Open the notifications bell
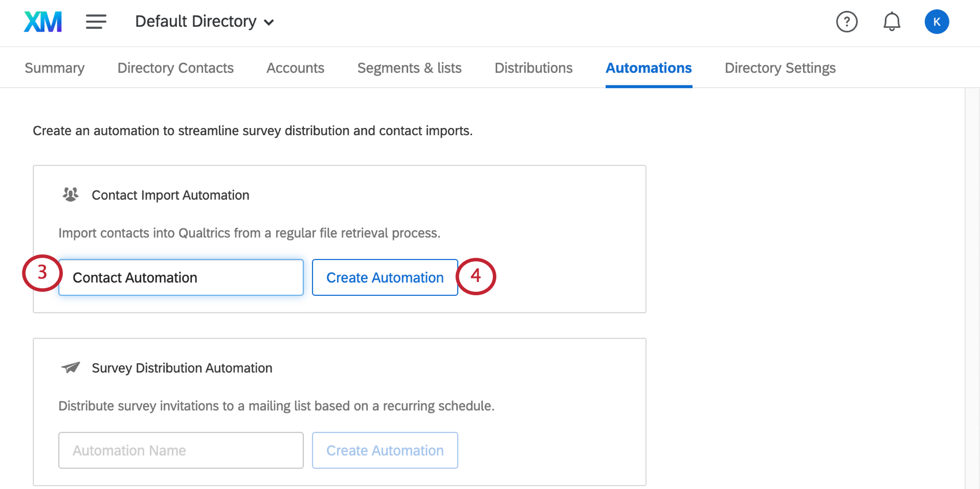The height and width of the screenshot is (489, 980). [x=891, y=22]
